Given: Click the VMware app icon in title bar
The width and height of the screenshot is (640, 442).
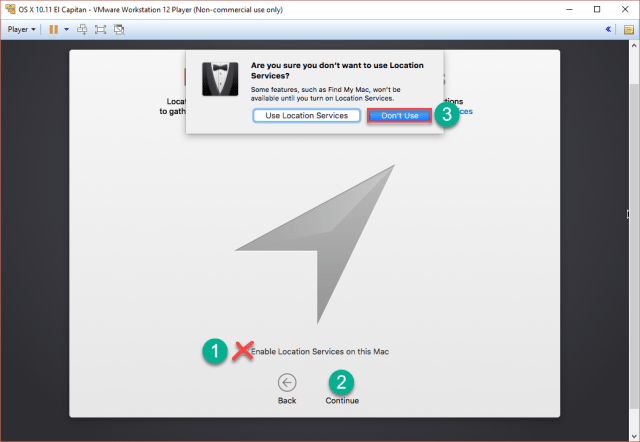Looking at the screenshot, I should (10, 9).
